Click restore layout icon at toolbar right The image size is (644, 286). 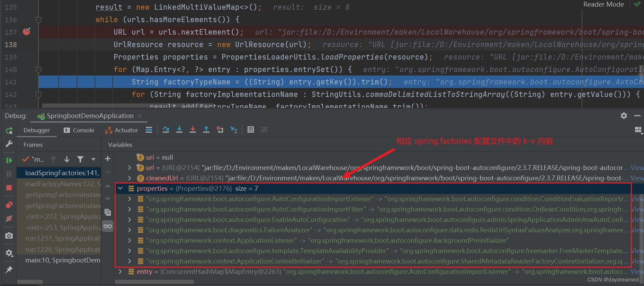click(x=638, y=130)
